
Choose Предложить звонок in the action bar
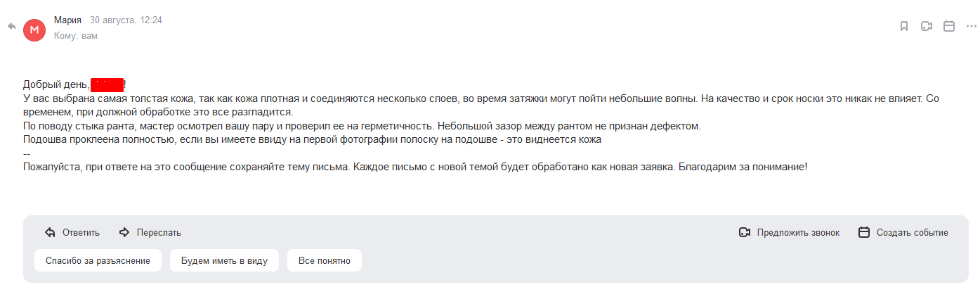point(789,232)
